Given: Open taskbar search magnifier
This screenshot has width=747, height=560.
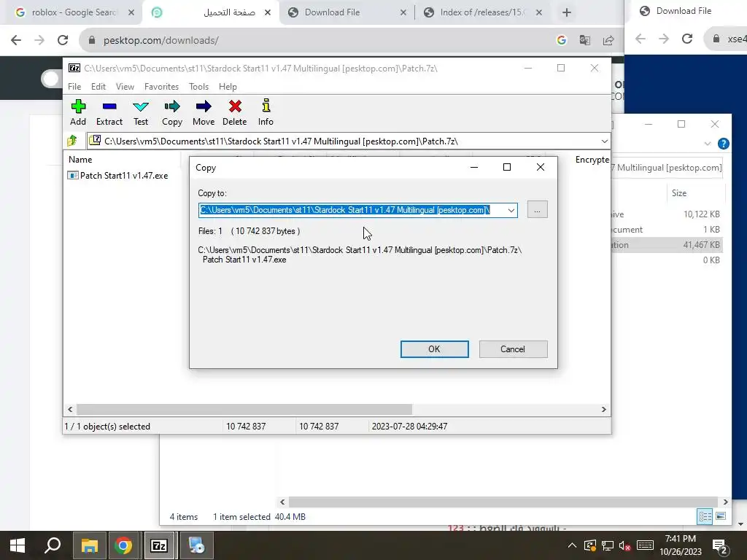Looking at the screenshot, I should 53,545.
